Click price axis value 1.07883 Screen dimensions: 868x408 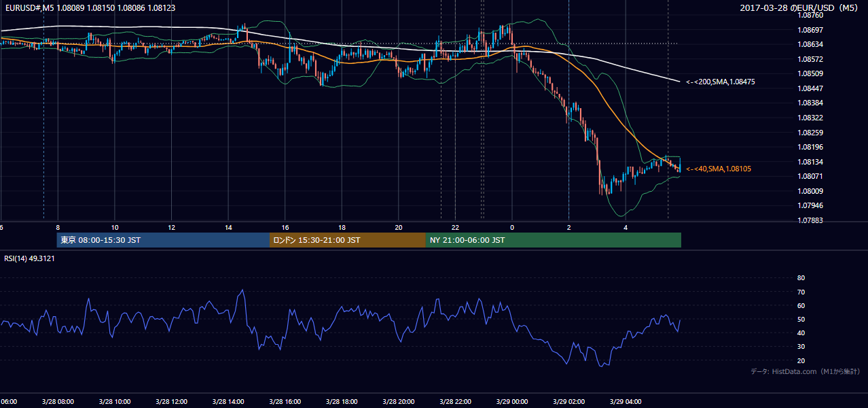tap(810, 220)
